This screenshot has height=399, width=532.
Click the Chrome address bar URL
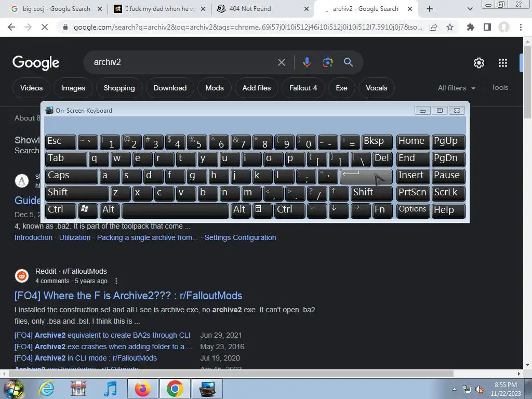[248, 27]
